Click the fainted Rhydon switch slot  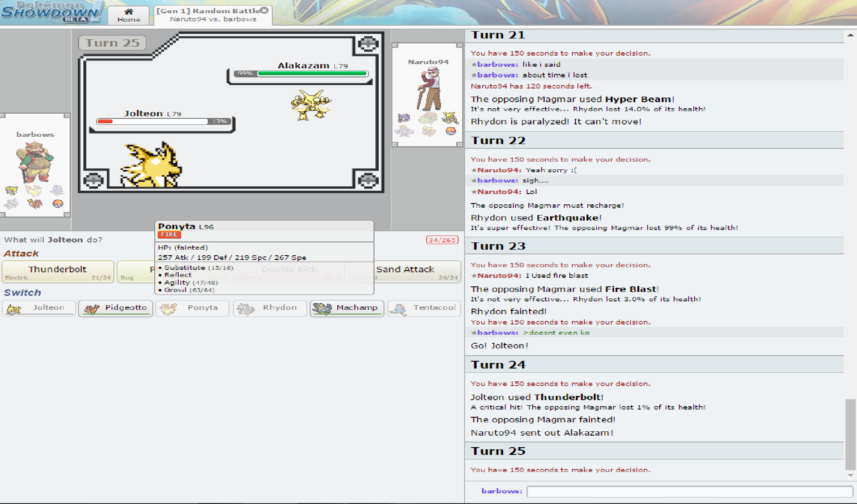(270, 308)
